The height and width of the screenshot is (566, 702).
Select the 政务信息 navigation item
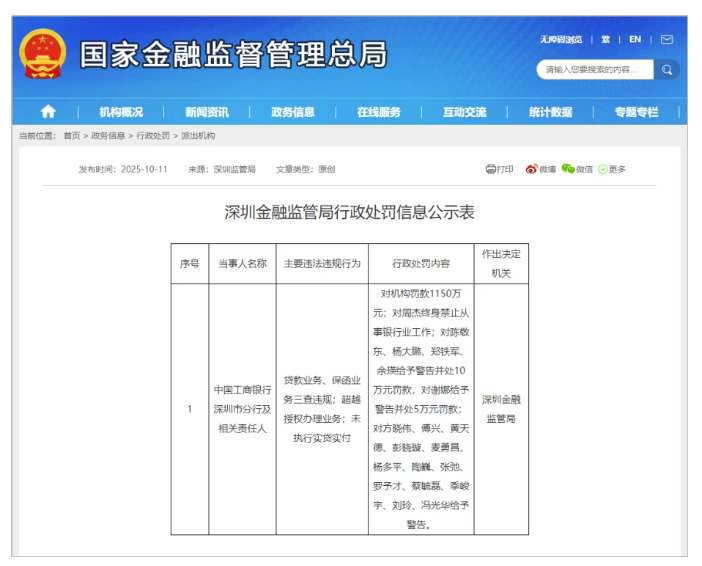pos(293,112)
